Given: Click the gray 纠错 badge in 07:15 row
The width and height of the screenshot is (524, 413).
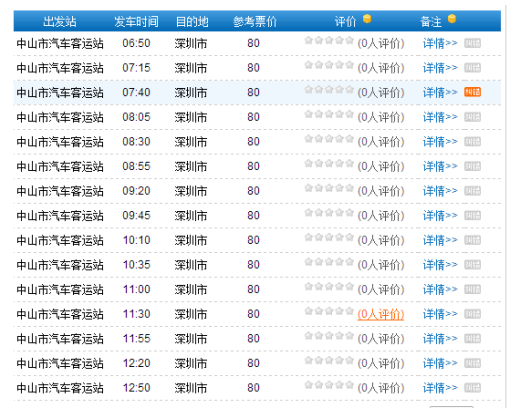Looking at the screenshot, I should click(x=472, y=68).
